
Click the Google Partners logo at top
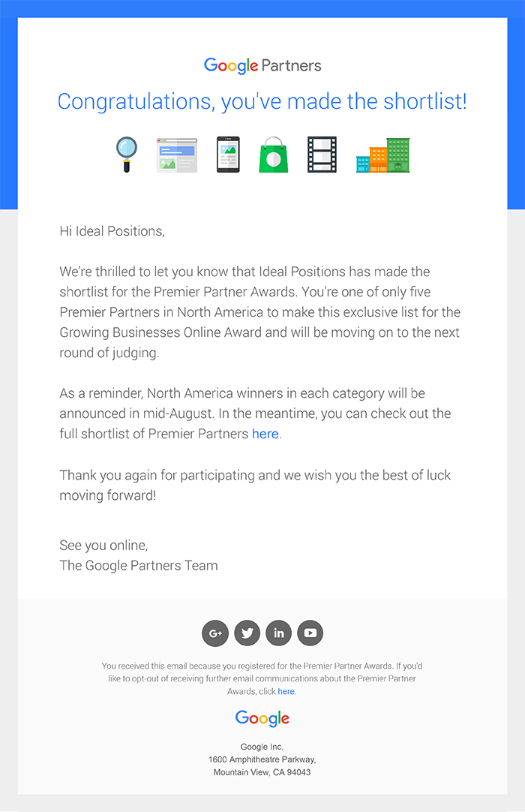tap(262, 66)
